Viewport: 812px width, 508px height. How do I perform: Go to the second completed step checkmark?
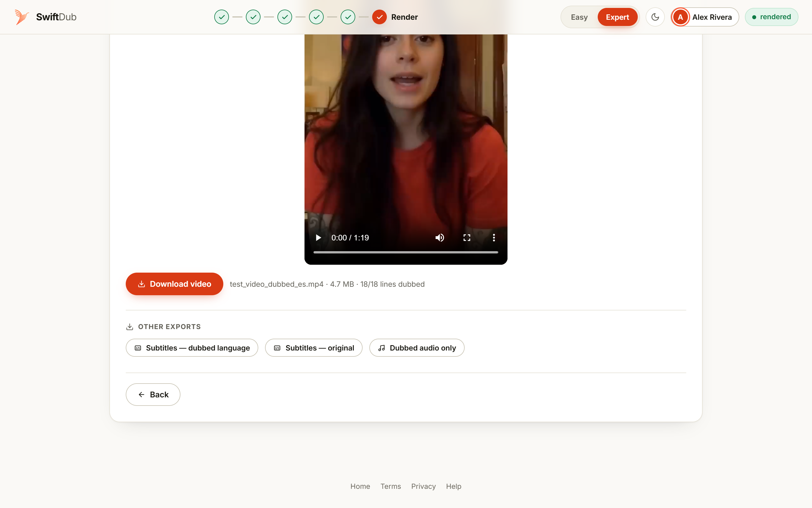pos(253,17)
